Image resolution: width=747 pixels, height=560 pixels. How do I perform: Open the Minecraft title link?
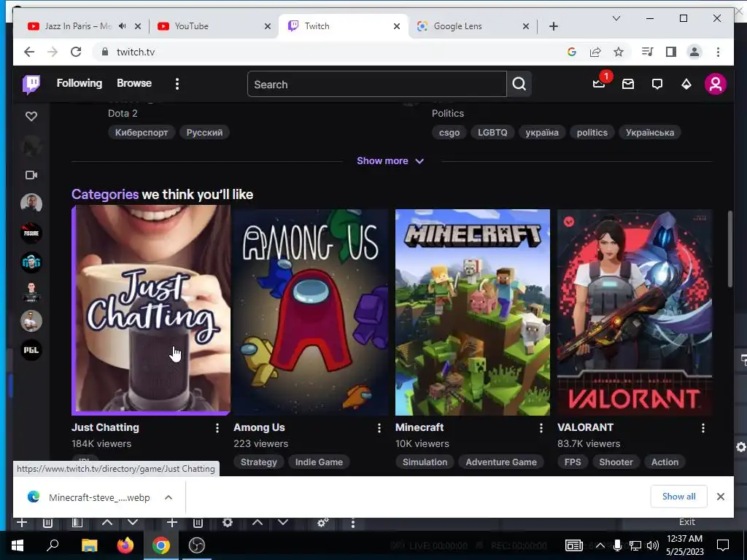point(419,427)
